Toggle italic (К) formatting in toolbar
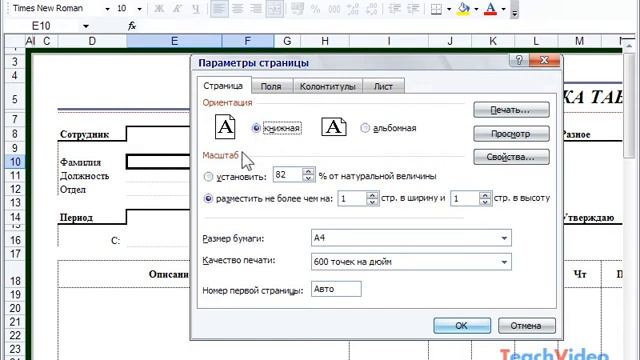This screenshot has width=640, height=360. [x=177, y=9]
